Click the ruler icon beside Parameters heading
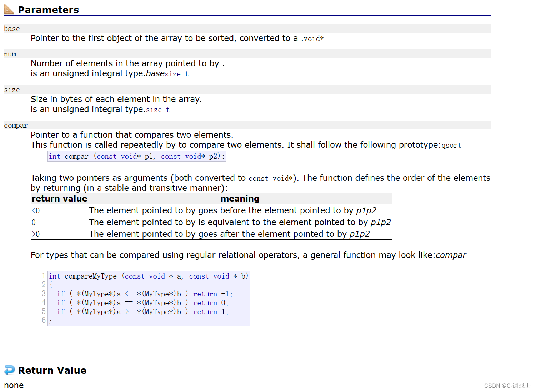The height and width of the screenshot is (392, 536). pyautogui.click(x=9, y=9)
